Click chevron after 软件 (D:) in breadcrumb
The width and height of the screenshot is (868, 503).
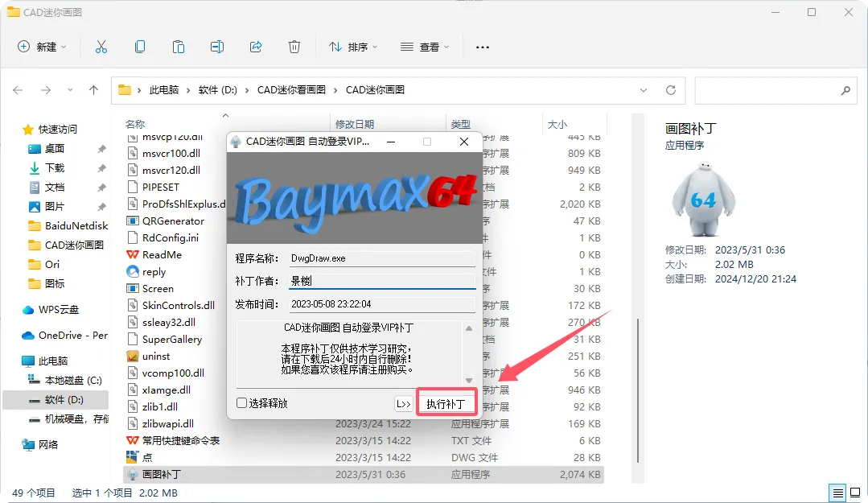tap(247, 90)
